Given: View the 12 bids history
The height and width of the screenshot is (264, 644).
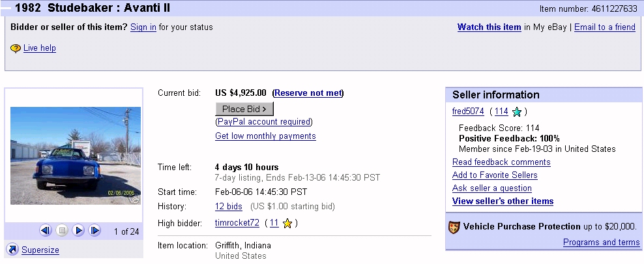Looking at the screenshot, I should click(x=228, y=207).
